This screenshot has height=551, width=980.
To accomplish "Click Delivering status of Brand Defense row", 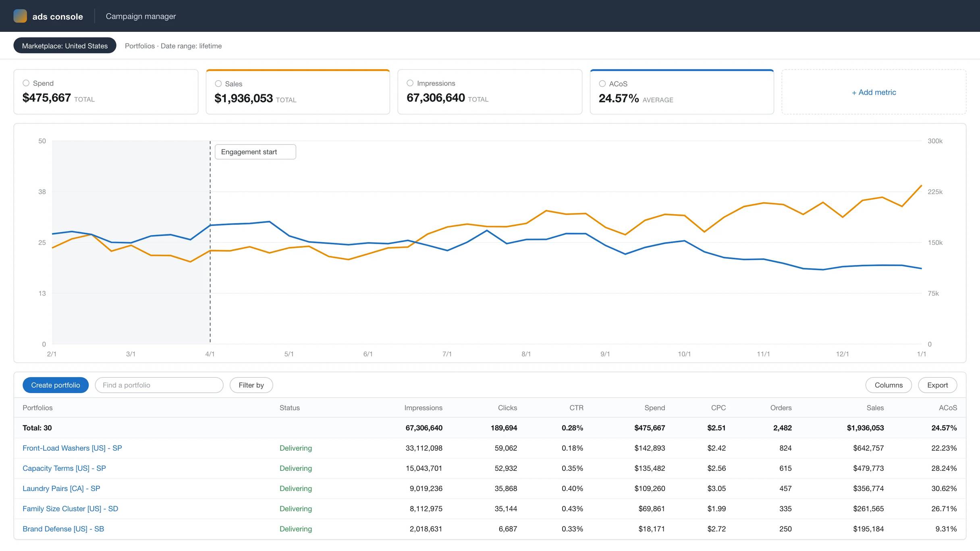I will (x=295, y=528).
